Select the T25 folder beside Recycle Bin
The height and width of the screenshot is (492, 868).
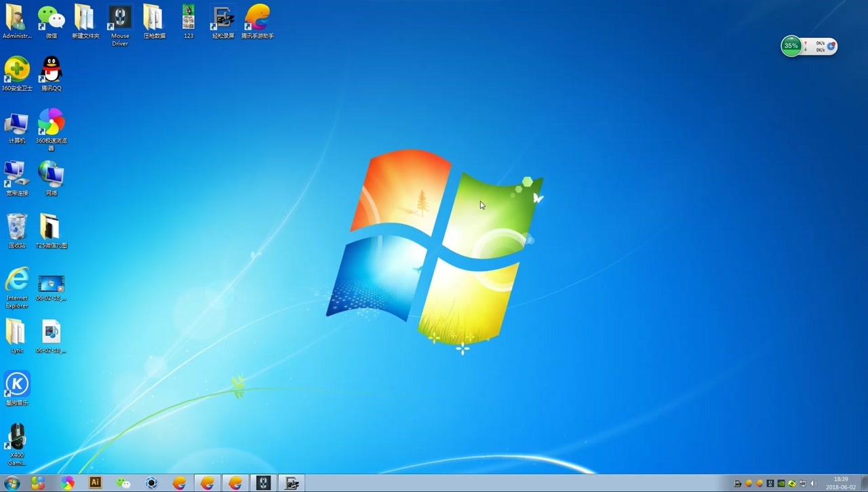51,231
